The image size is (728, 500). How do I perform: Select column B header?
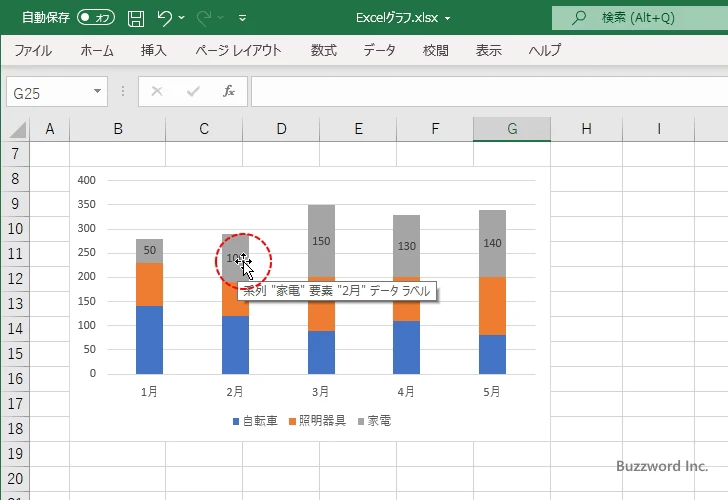pos(118,129)
